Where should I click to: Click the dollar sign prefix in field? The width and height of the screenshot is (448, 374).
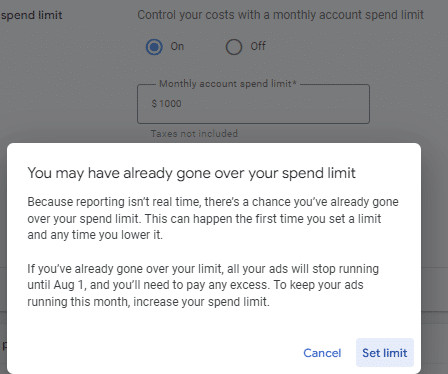pos(154,104)
